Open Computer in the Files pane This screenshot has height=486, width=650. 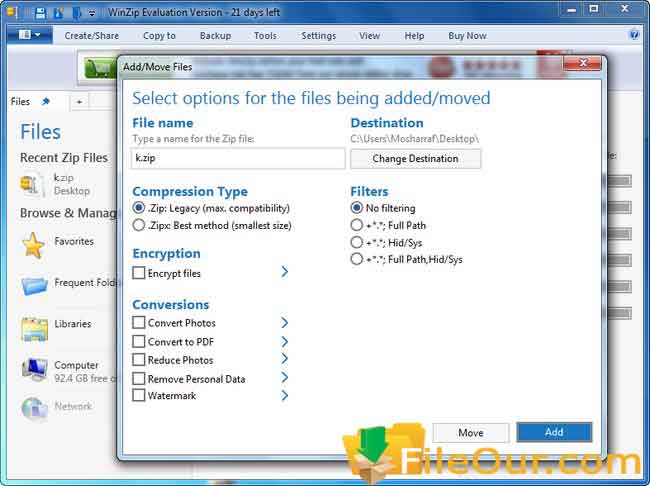(76, 365)
